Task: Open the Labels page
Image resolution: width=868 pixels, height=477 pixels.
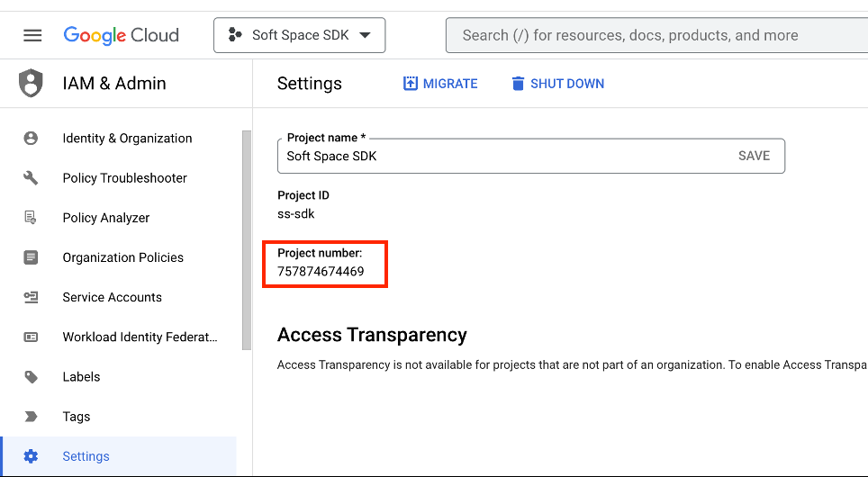Action: pyautogui.click(x=81, y=377)
